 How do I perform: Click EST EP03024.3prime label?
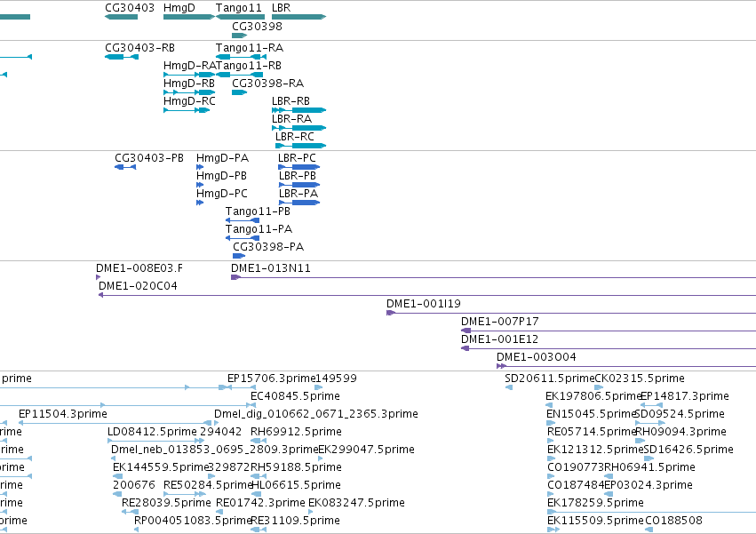click(648, 485)
